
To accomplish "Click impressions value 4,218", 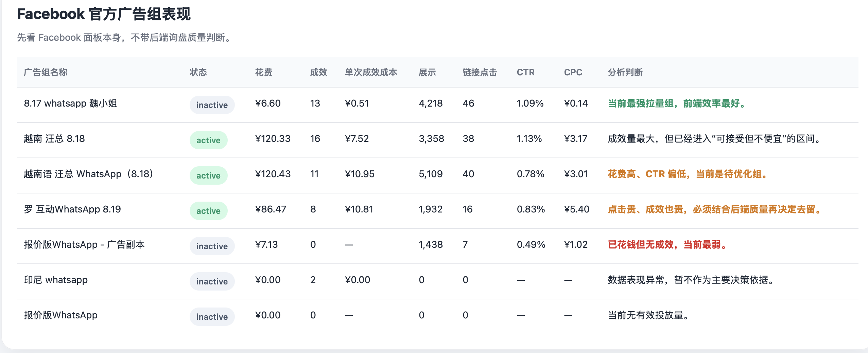I will (x=431, y=103).
